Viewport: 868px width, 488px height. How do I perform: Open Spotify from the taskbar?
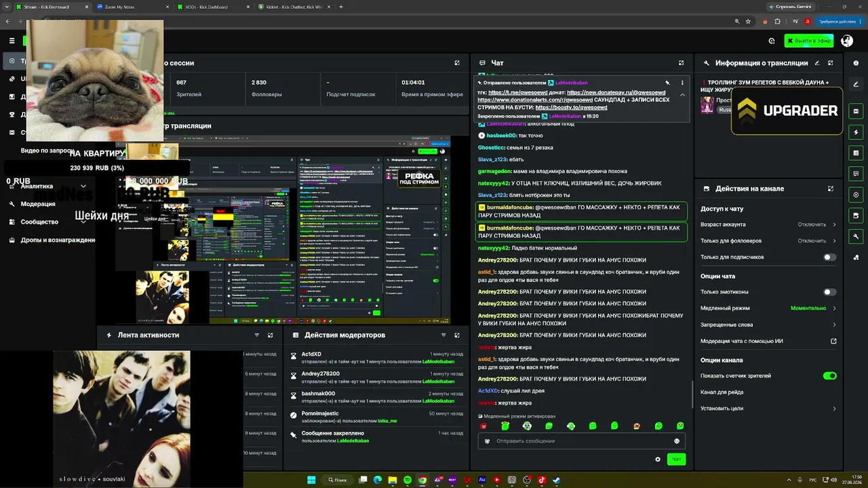coord(408,480)
